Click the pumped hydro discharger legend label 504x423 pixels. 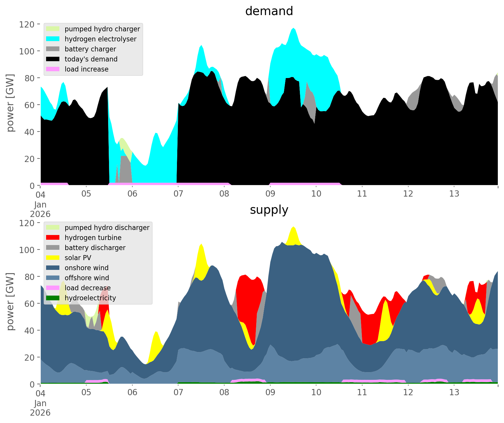(x=107, y=228)
